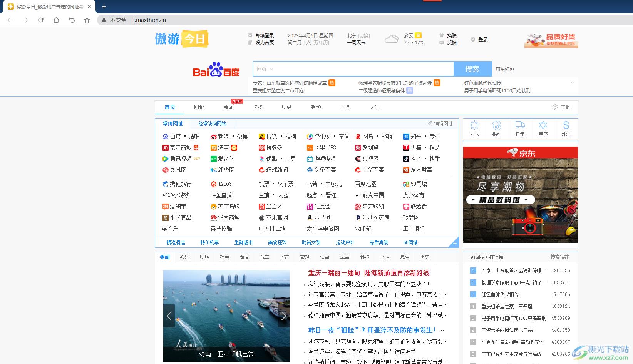Open the 京东商城 link

181,147
